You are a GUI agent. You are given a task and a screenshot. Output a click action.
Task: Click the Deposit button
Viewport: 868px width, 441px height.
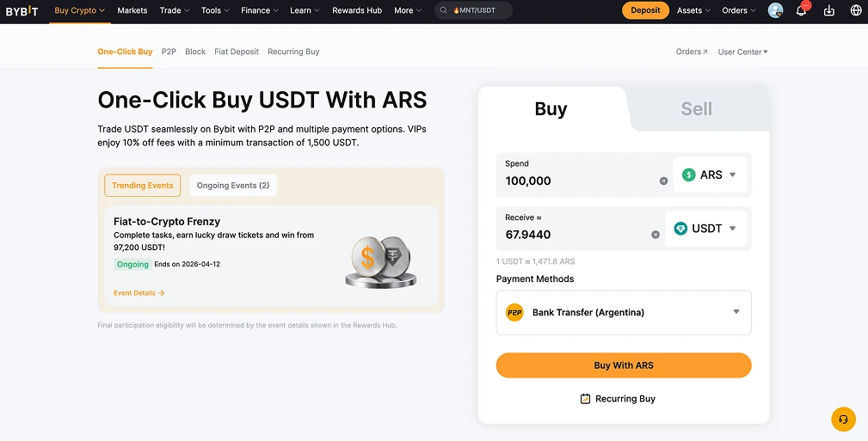[x=645, y=10]
